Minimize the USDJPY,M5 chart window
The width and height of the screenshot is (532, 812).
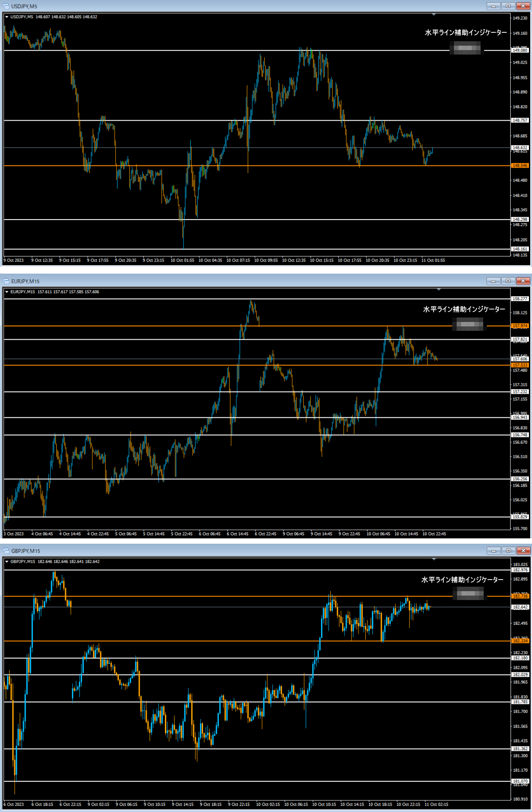tap(493, 6)
